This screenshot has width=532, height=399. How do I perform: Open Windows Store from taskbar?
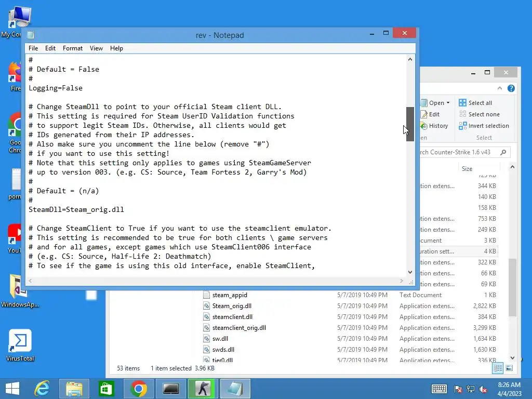pos(106,389)
